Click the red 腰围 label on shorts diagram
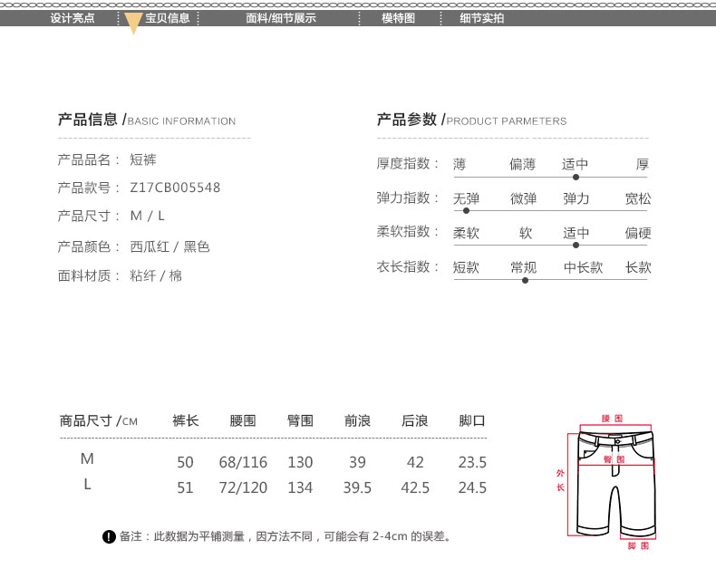Screen dimensions: 716x588 pyautogui.click(x=613, y=419)
